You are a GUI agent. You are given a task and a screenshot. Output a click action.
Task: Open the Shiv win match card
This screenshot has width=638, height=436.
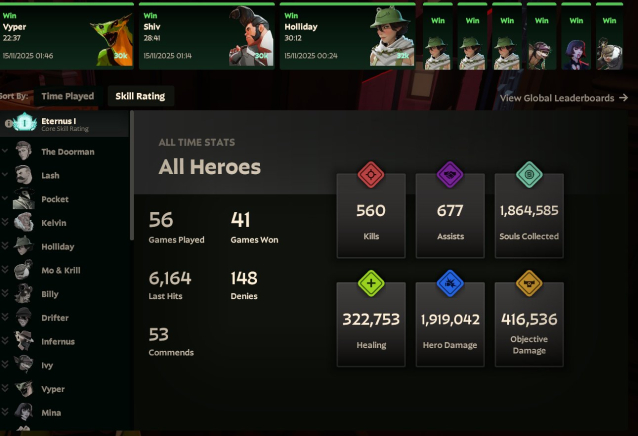[207, 36]
